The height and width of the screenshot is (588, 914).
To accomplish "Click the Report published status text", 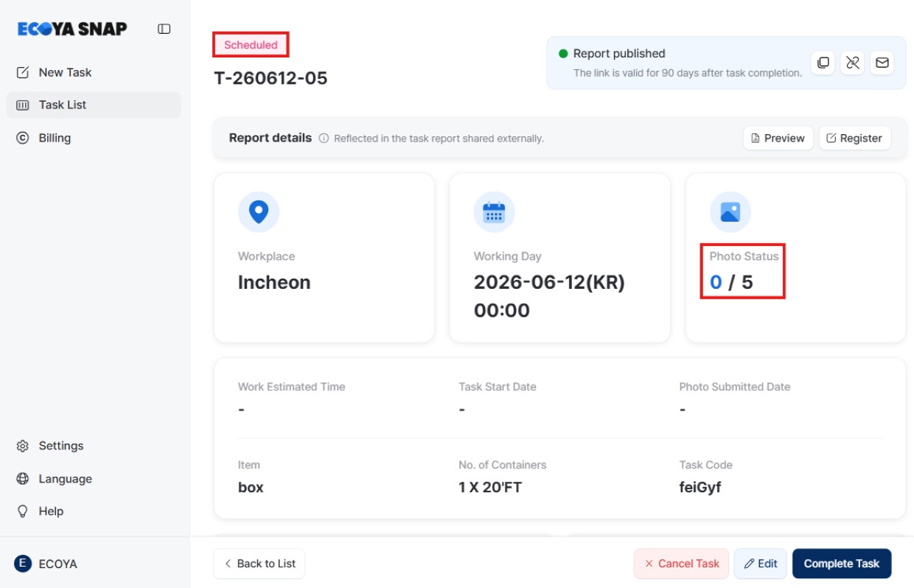I will click(x=619, y=54).
